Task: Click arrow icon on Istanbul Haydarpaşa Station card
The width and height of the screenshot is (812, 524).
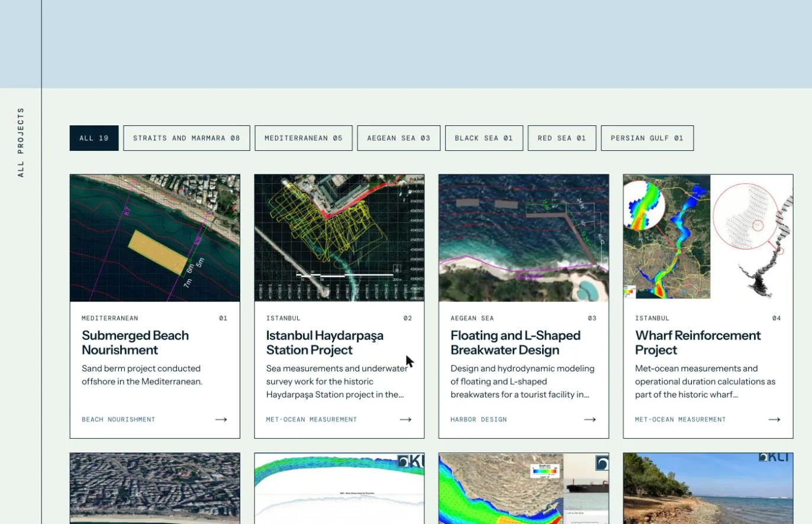Action: [405, 419]
